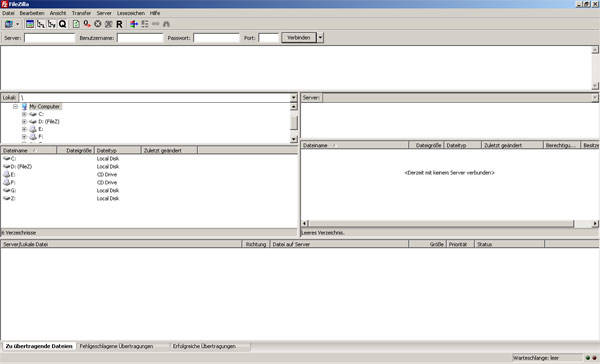Click the FileZilla title bar logo

pos(4,4)
